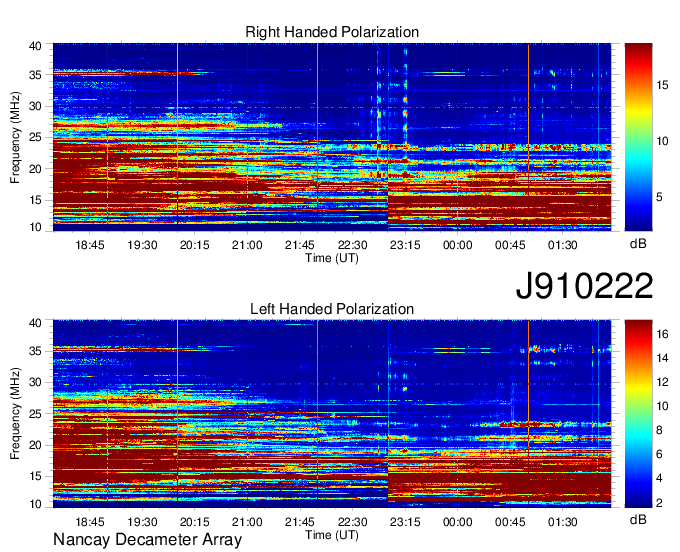Click the 25 MHz tick on Left Handed plot

coord(35,414)
